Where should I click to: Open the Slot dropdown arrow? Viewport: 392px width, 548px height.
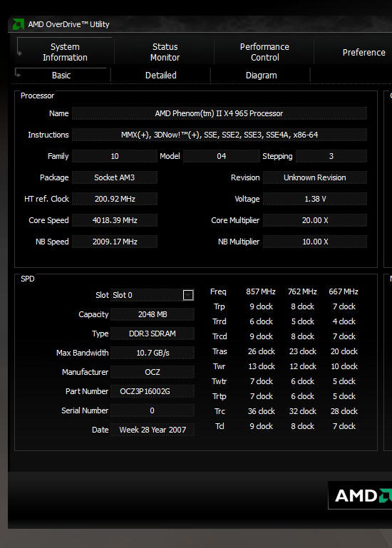pyautogui.click(x=188, y=295)
